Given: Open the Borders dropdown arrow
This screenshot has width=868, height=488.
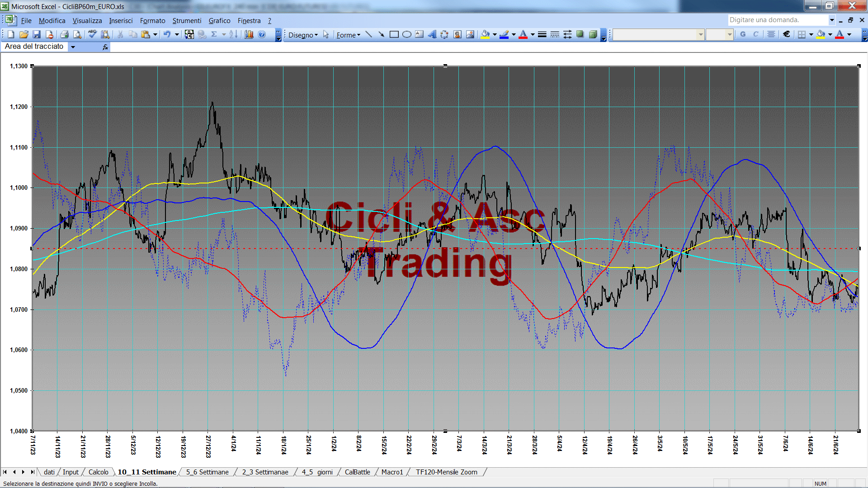Looking at the screenshot, I should 811,34.
